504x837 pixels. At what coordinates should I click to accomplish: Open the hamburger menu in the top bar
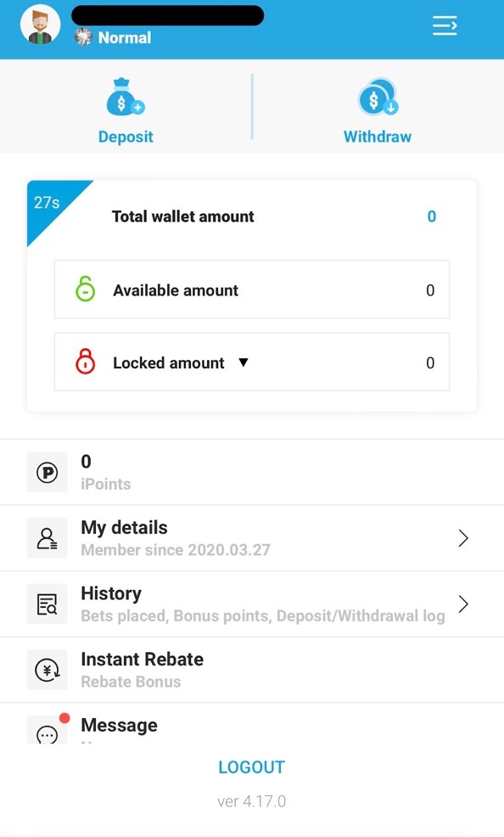(x=445, y=25)
